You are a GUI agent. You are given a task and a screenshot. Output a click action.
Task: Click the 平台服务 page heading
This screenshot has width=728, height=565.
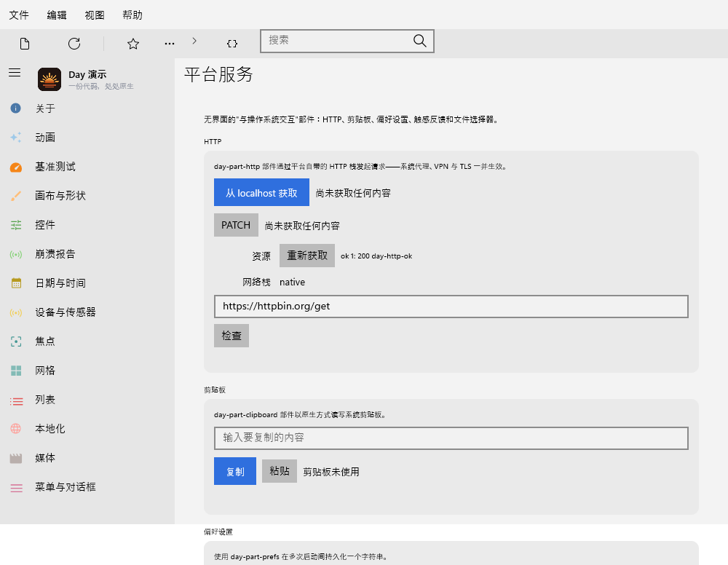pyautogui.click(x=218, y=74)
